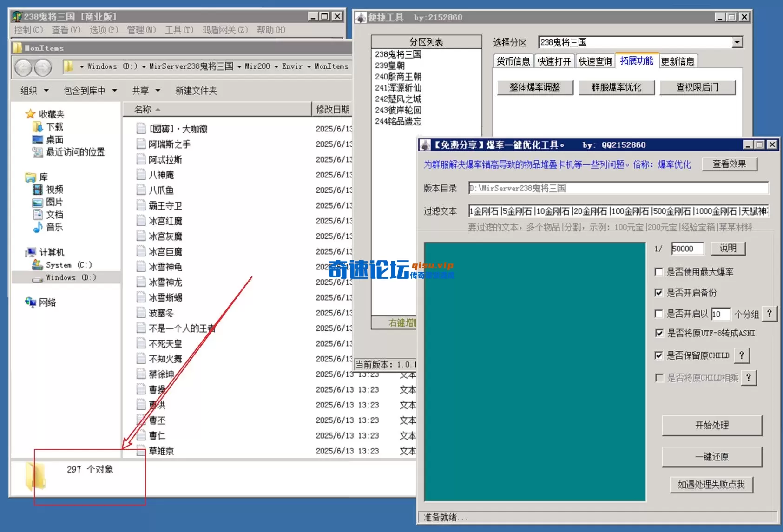This screenshot has height=532, width=783.
Task: Expand the breadcrumb arrow after Mir200
Action: (276, 66)
